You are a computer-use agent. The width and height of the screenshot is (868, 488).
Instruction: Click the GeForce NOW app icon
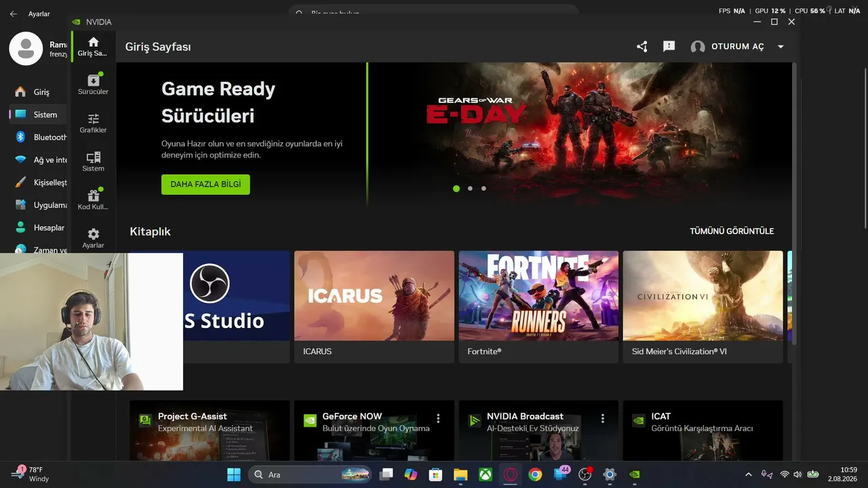click(310, 420)
